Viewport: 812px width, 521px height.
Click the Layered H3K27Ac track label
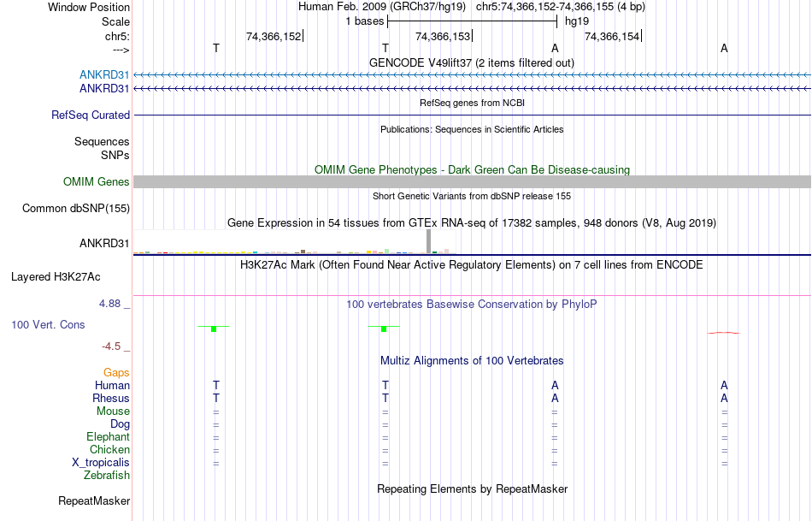56,277
